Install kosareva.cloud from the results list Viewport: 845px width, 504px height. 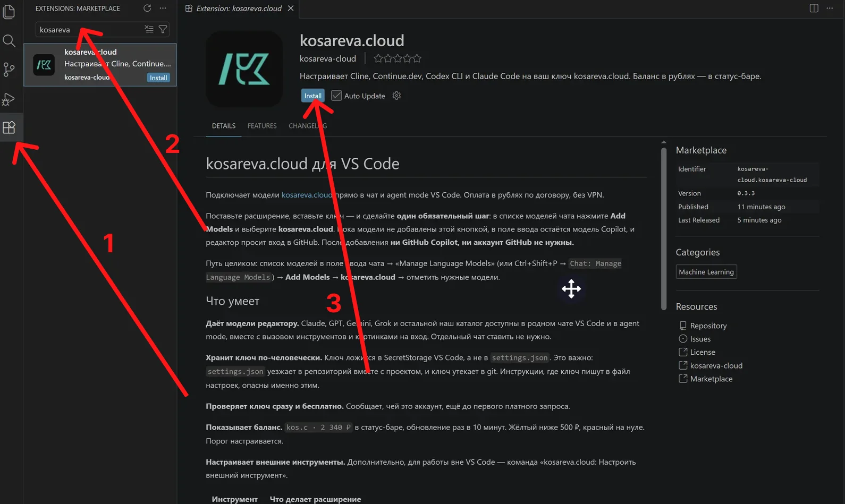coord(158,78)
